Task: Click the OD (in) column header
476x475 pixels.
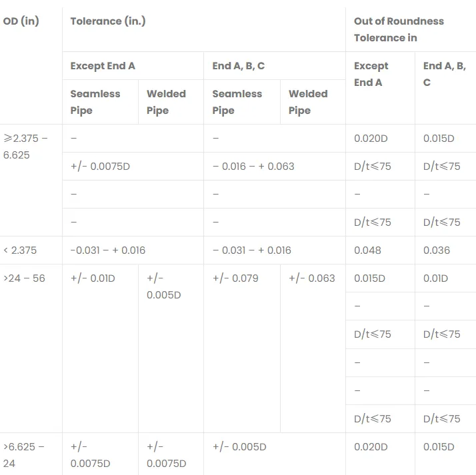Action: click(x=21, y=21)
